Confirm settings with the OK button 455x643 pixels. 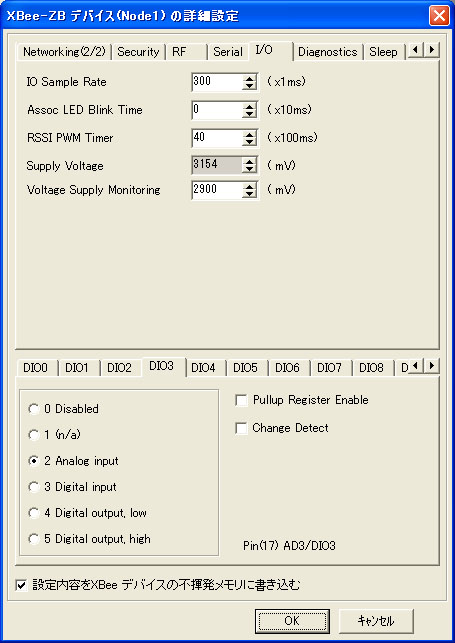(x=292, y=621)
